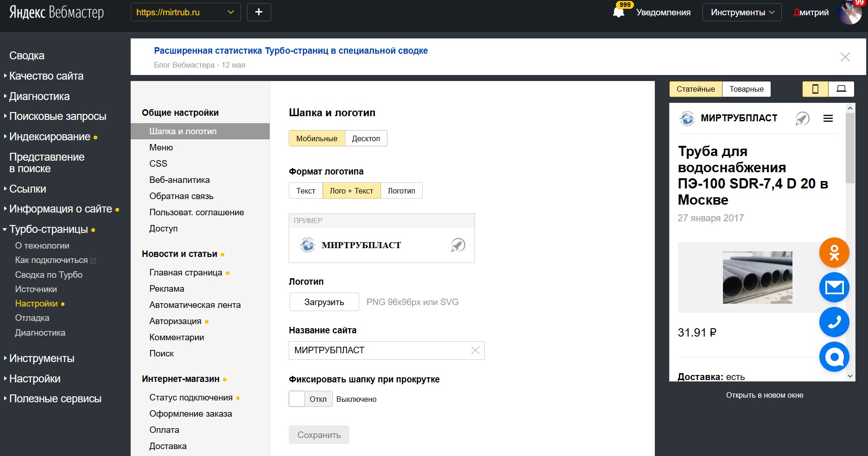868x456 pixels.
Task: Switch preview to desktop laptop icon
Action: coord(841,89)
